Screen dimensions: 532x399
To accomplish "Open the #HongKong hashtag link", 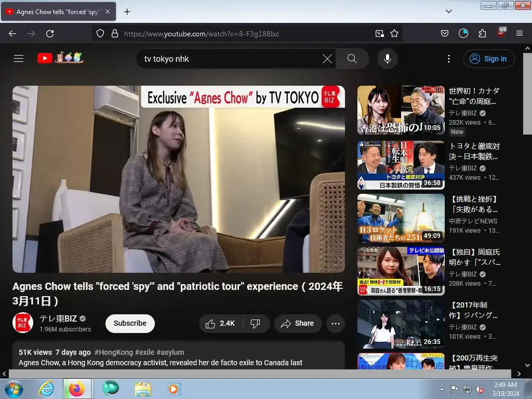I will coord(113,352).
